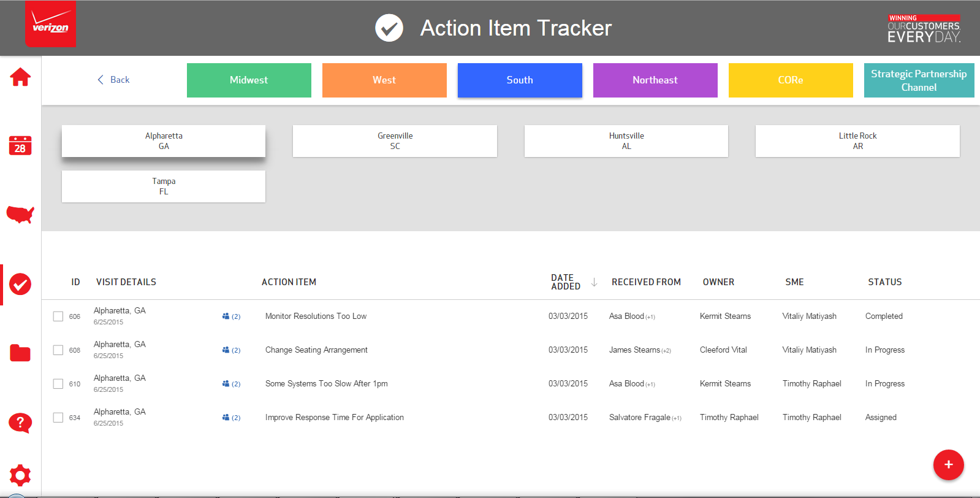Choose the Huntsville AL location card
Image resolution: width=980 pixels, height=498 pixels.
(x=626, y=141)
